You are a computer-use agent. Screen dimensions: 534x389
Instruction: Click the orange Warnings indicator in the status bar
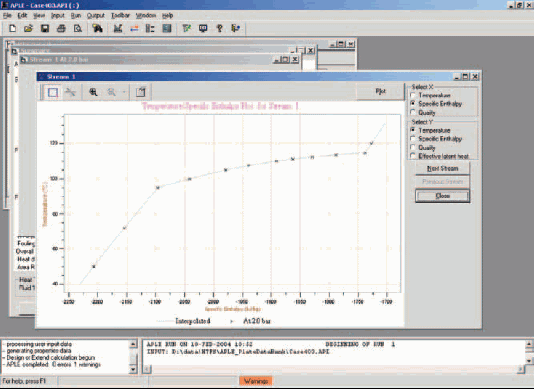(256, 381)
